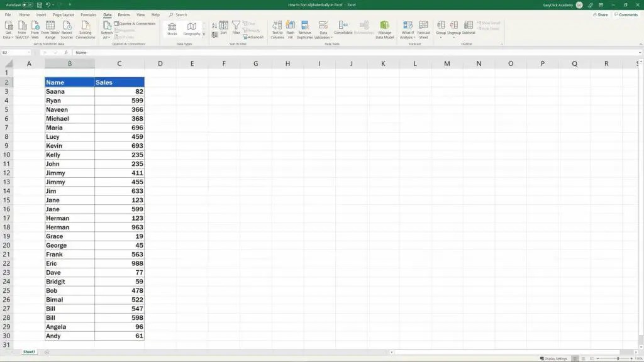The width and height of the screenshot is (644, 362).
Task: Open the Insert ribbon tab
Action: (41, 14)
